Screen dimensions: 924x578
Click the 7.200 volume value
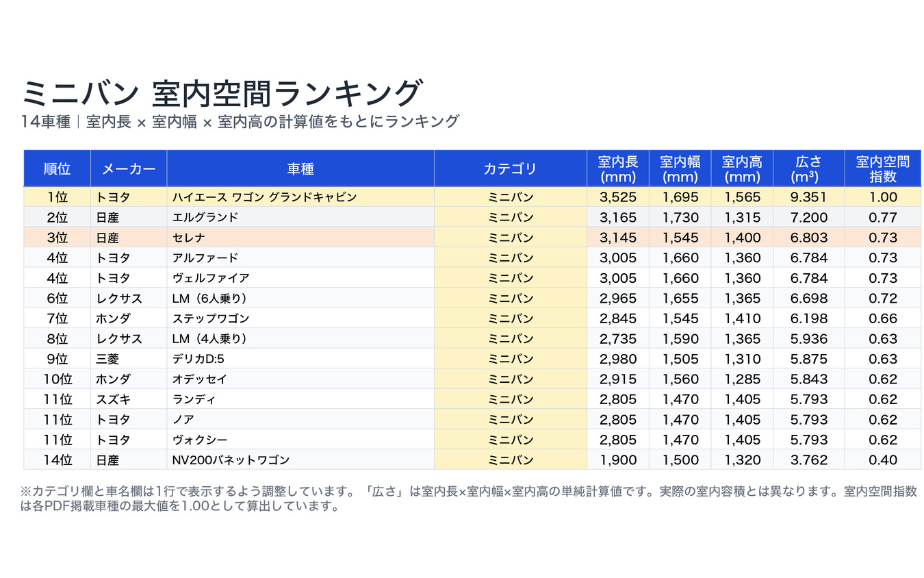(809, 217)
